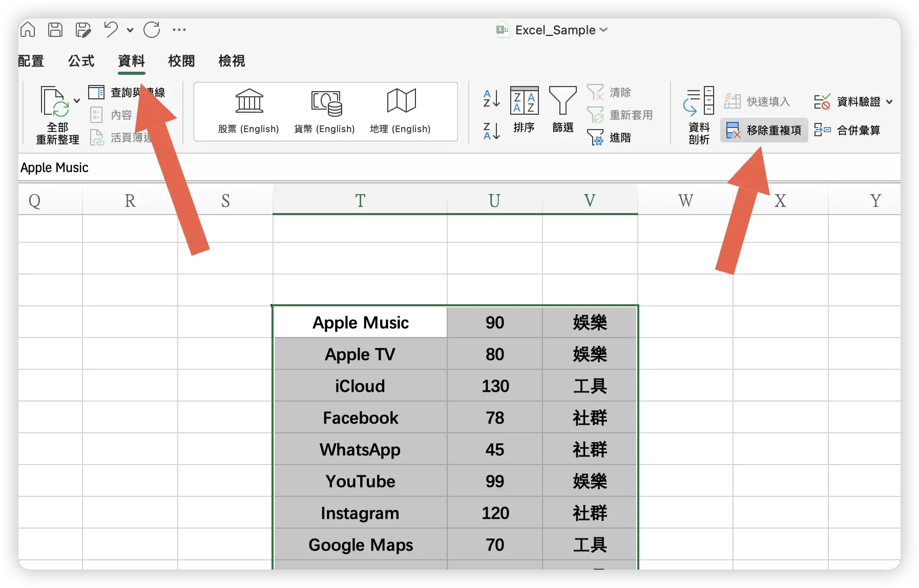Select the cell with value 120

(495, 513)
